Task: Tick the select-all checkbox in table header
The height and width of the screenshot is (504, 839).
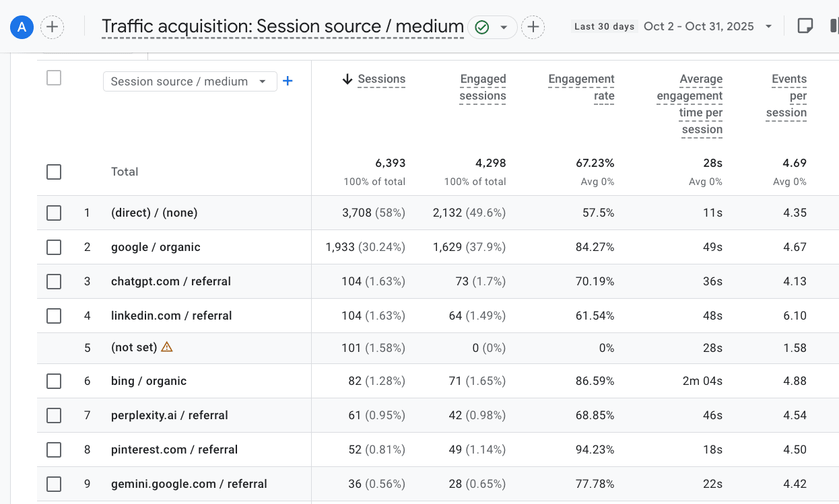Action: 54,78
